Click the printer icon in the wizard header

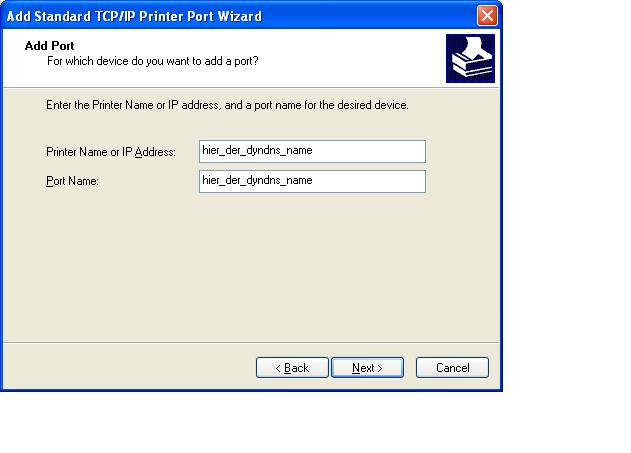pyautogui.click(x=469, y=60)
